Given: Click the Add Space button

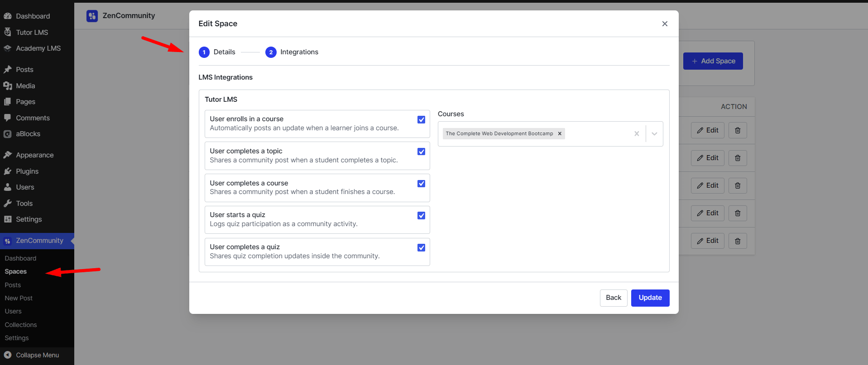Looking at the screenshot, I should [x=713, y=61].
